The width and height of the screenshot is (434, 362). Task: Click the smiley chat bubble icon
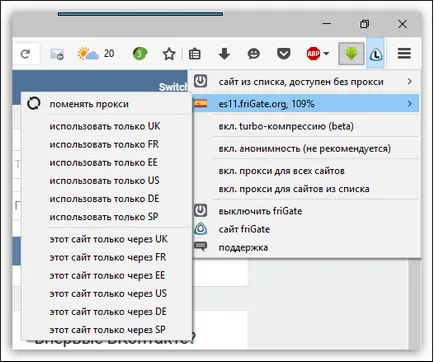pyautogui.click(x=254, y=54)
